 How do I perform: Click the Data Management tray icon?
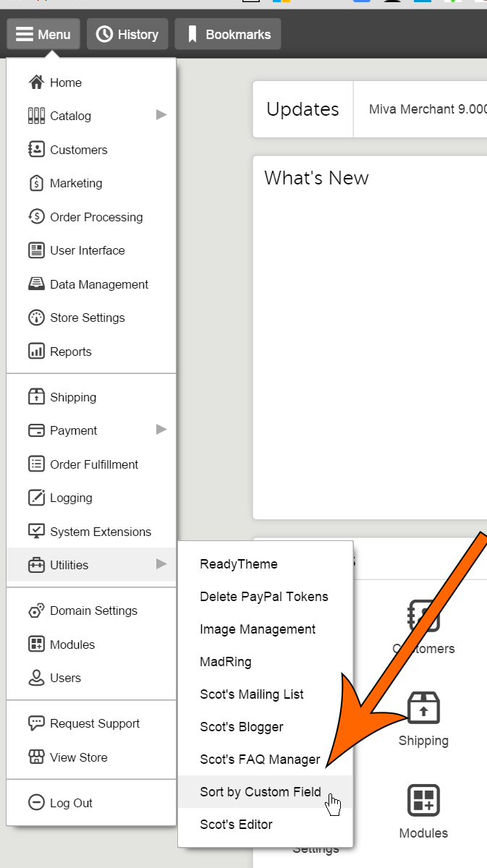(36, 284)
